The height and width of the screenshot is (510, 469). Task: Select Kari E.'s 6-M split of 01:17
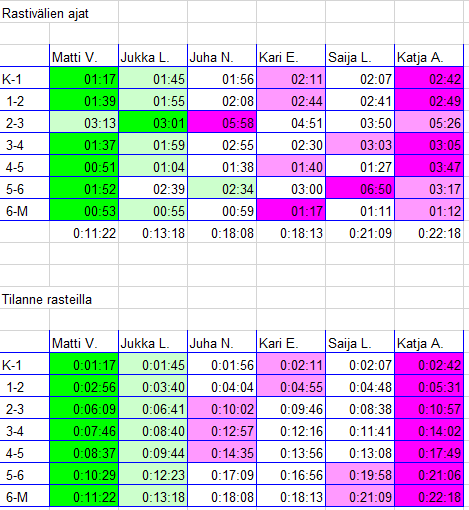(x=291, y=211)
